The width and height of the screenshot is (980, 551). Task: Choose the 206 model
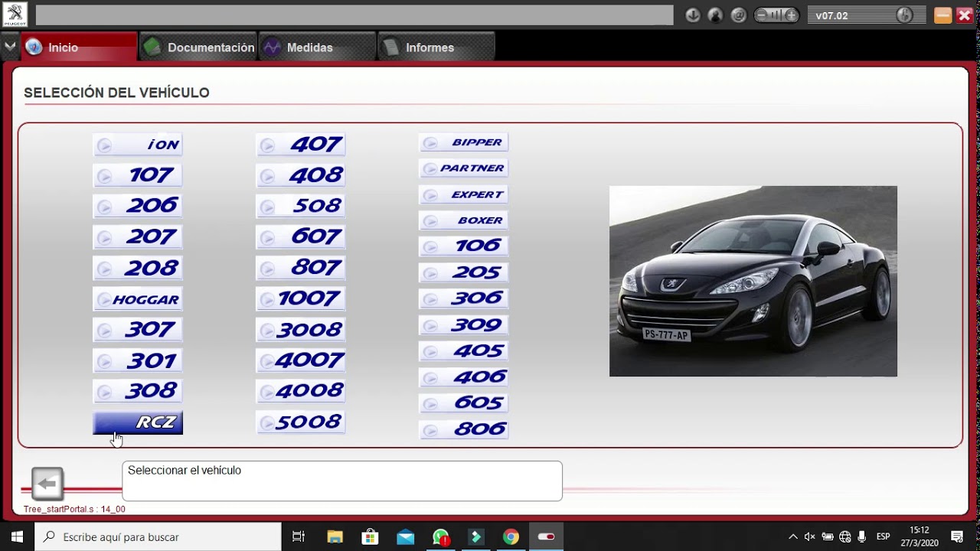coord(138,206)
